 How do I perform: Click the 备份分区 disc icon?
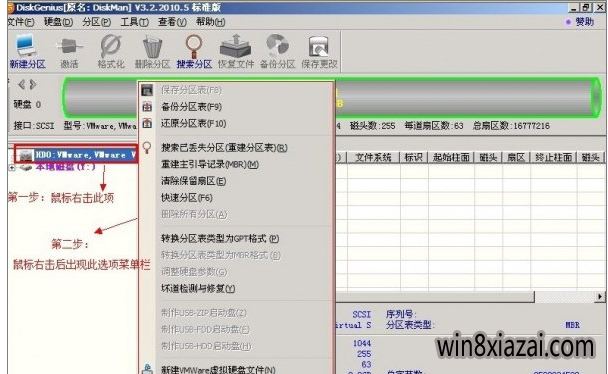point(278,51)
